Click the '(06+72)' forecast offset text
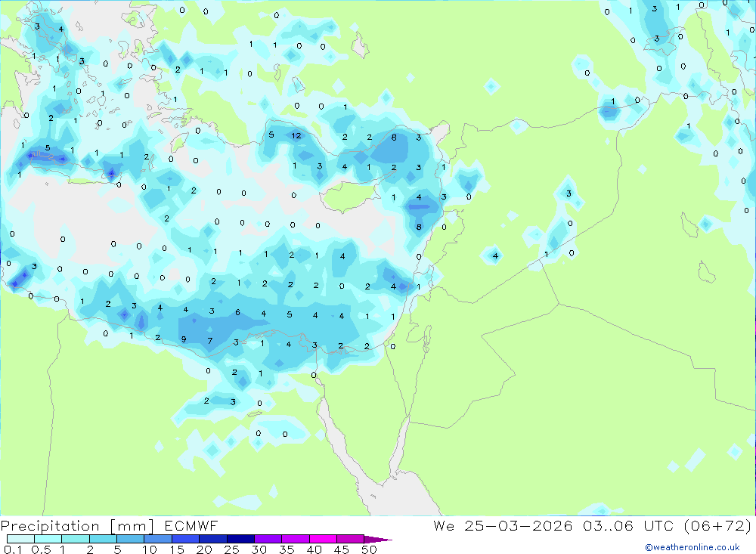 (717, 525)
